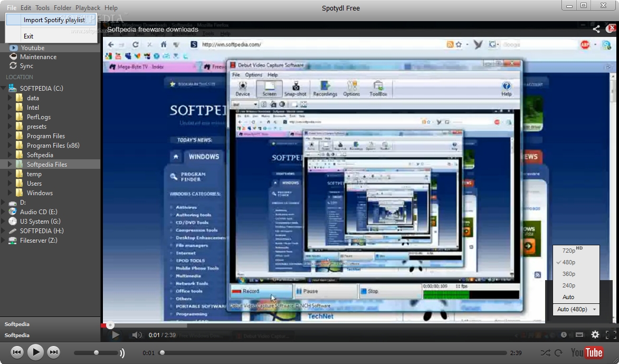Image resolution: width=619 pixels, height=364 pixels.
Task: Select the Program Files (x86) folder
Action: click(53, 145)
